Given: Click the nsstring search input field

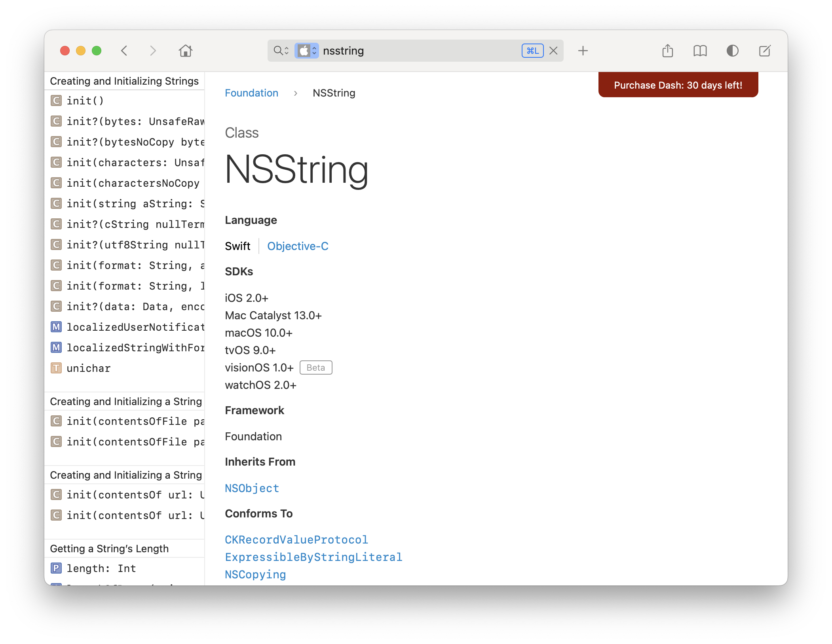Looking at the screenshot, I should 420,51.
